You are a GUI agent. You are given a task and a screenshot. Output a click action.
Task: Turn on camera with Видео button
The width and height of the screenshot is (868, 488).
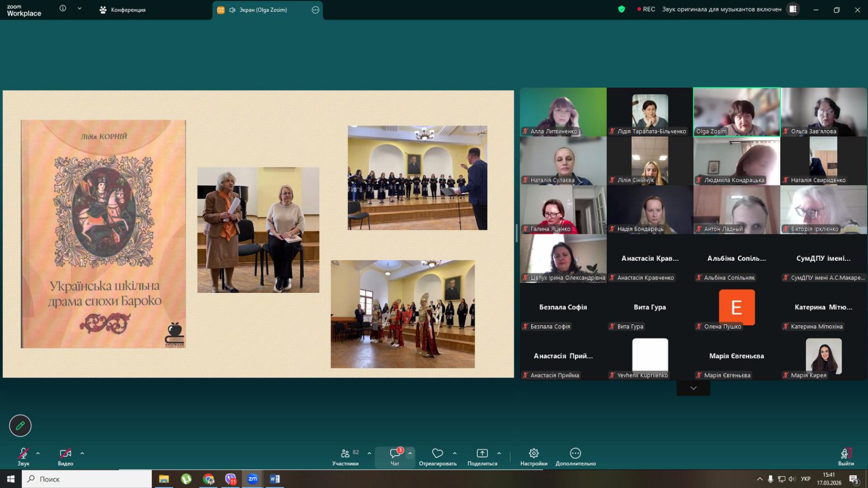point(65,457)
